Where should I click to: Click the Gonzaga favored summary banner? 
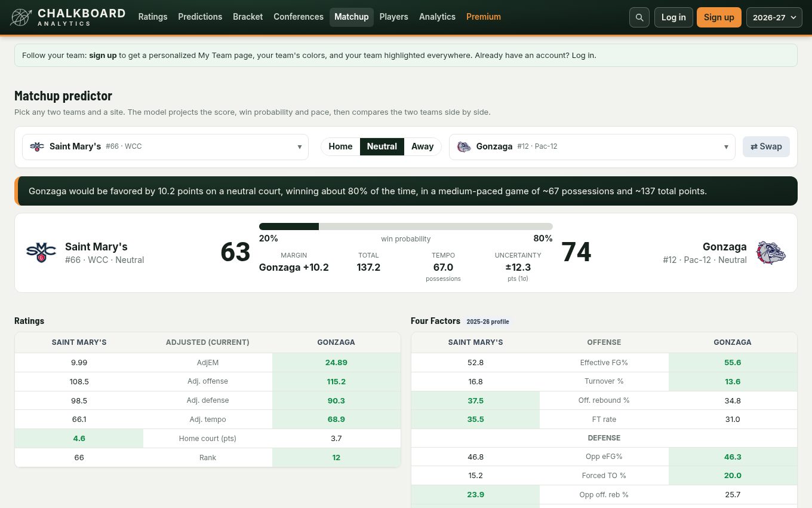click(406, 191)
